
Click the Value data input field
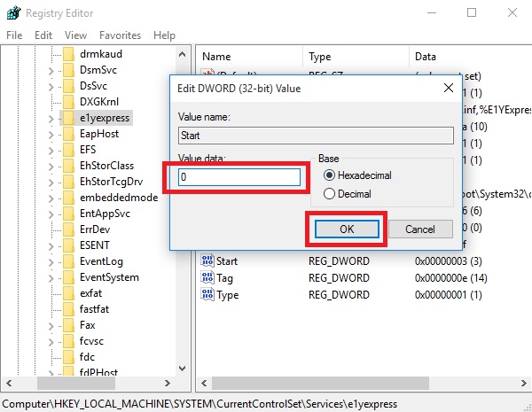tap(239, 177)
